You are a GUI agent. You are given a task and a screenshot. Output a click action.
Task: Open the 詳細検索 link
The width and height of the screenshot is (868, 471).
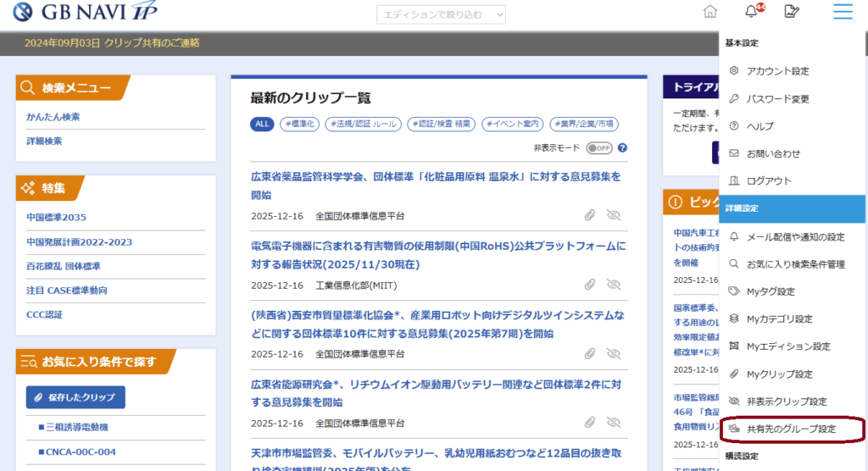(x=44, y=141)
